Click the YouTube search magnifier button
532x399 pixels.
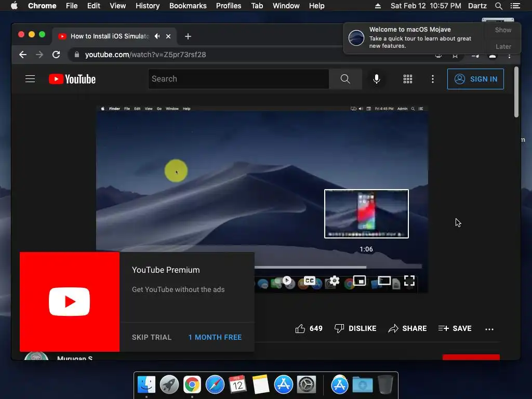coord(345,79)
